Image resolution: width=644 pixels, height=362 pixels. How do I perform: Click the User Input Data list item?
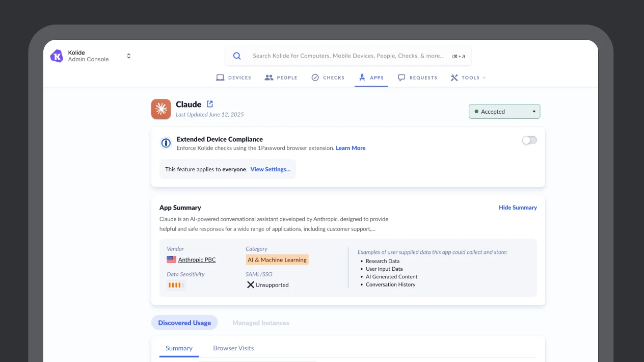[384, 269]
